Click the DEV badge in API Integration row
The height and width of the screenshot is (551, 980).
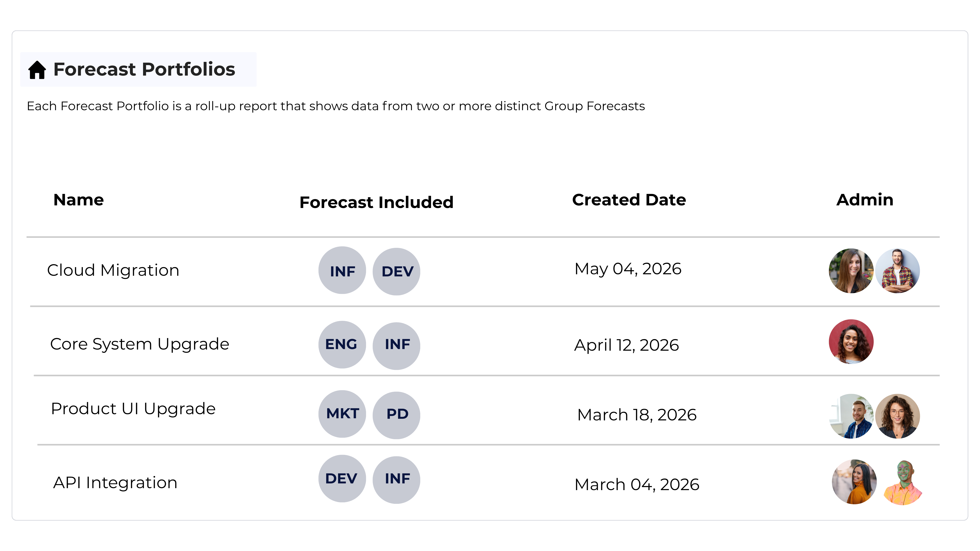(342, 478)
